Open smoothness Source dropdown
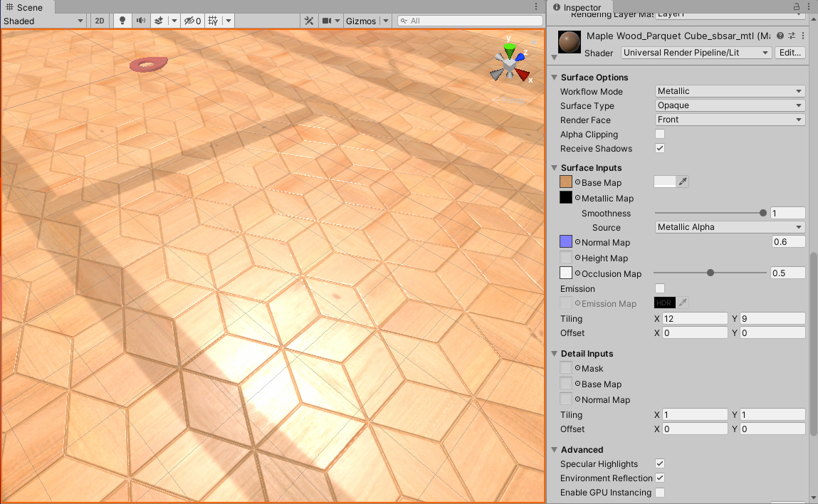 pos(730,227)
